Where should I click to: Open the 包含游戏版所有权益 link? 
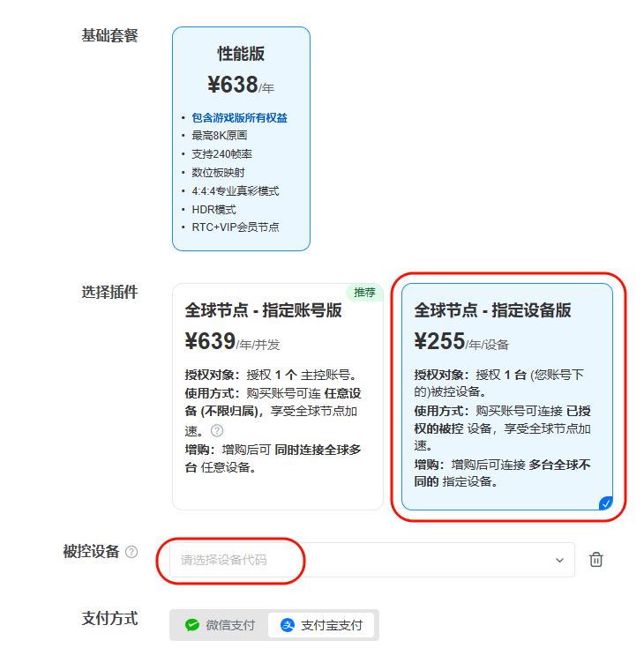pyautogui.click(x=239, y=118)
